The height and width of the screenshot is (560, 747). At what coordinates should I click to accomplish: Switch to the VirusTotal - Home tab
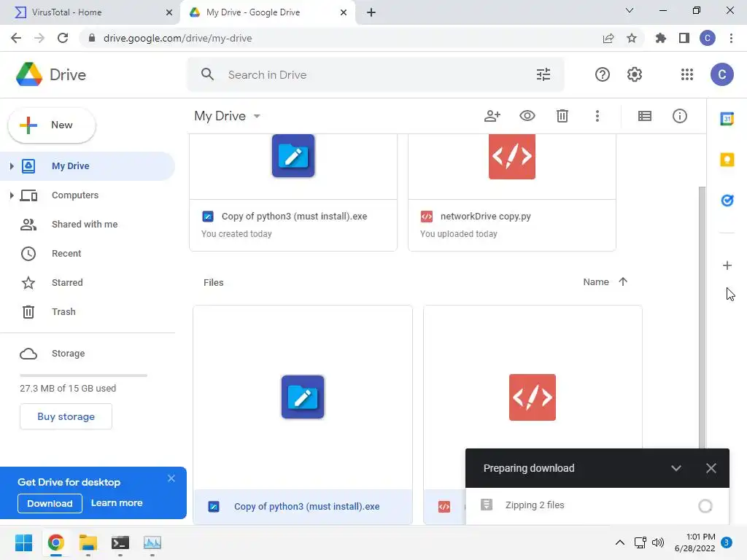90,12
